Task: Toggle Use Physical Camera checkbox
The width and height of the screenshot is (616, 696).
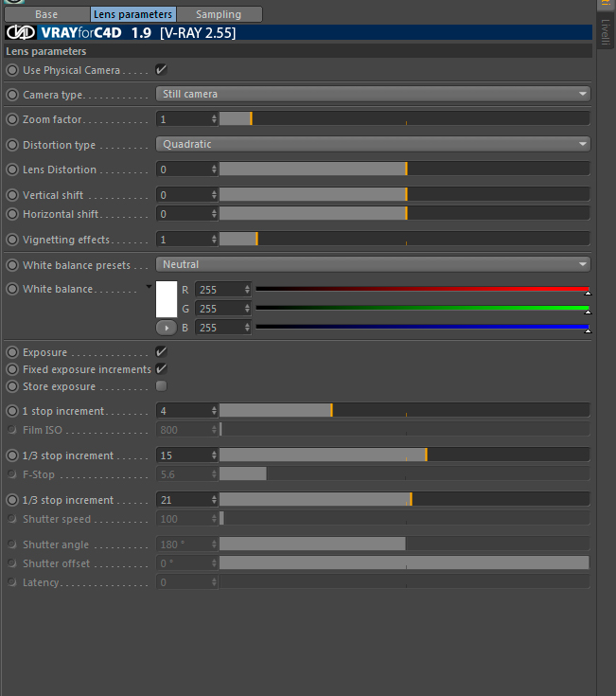Action: pyautogui.click(x=161, y=70)
